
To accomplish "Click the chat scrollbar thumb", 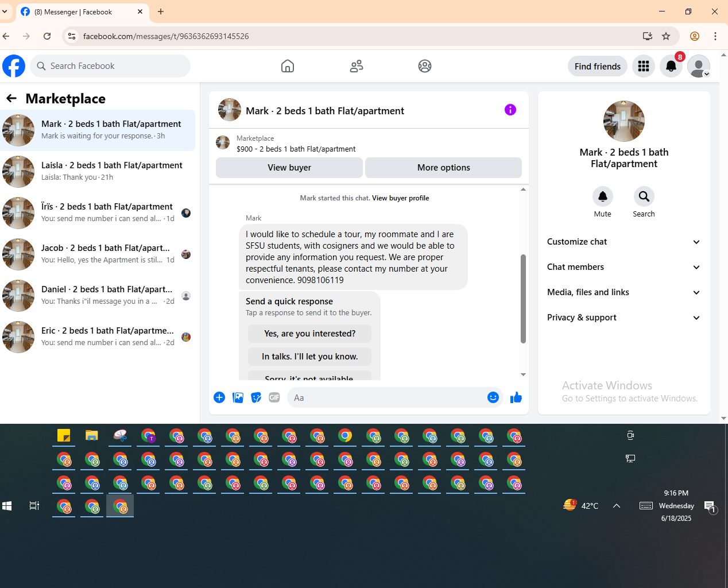I will point(523,299).
